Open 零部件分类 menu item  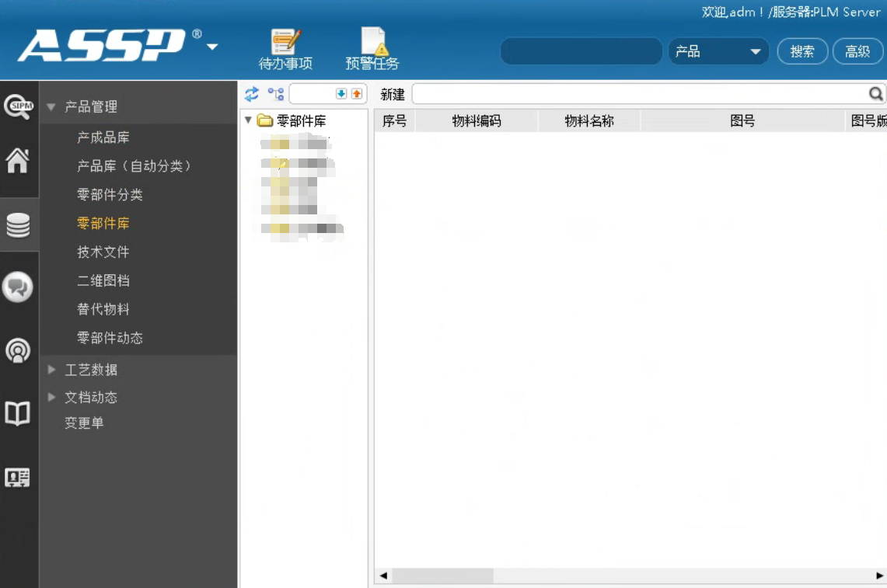(x=110, y=195)
